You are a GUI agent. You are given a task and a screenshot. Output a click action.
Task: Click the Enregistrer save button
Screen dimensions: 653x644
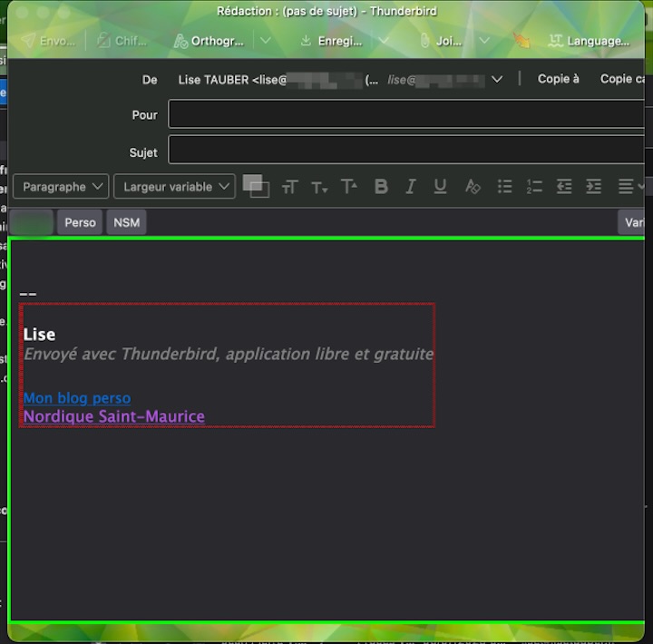click(331, 41)
